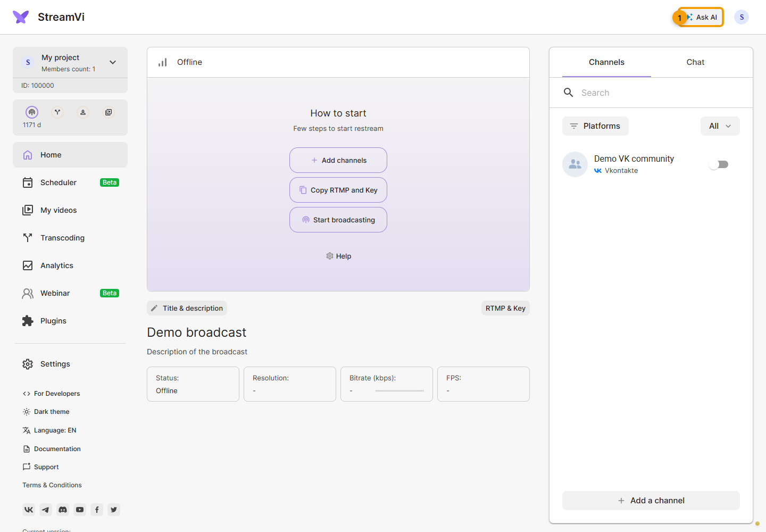
Task: Open Terms & Conditions
Action: point(52,485)
